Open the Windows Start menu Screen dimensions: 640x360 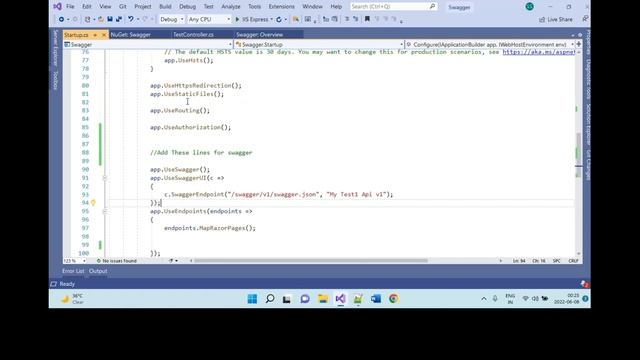click(x=252, y=299)
